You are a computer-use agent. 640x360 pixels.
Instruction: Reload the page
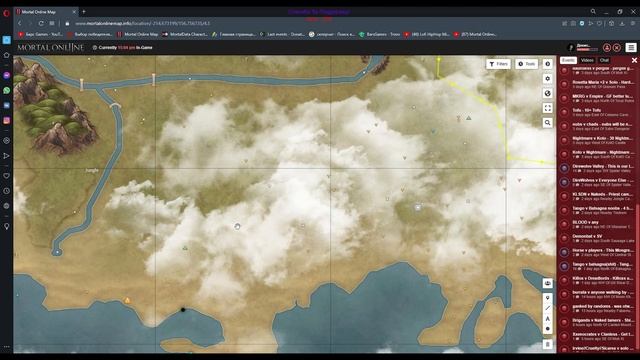[x=41, y=24]
